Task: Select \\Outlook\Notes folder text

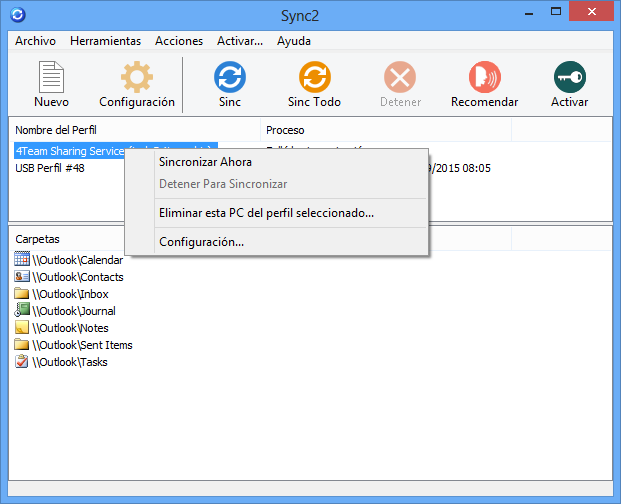Action: click(x=70, y=328)
